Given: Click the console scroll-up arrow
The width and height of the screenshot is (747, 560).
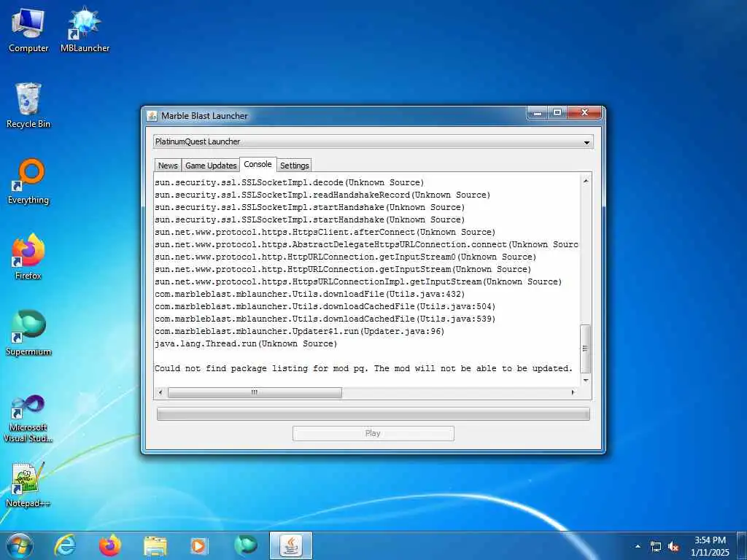Looking at the screenshot, I should pos(586,181).
